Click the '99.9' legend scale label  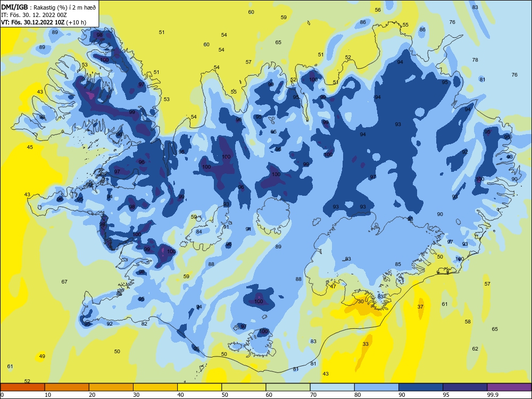point(493,395)
